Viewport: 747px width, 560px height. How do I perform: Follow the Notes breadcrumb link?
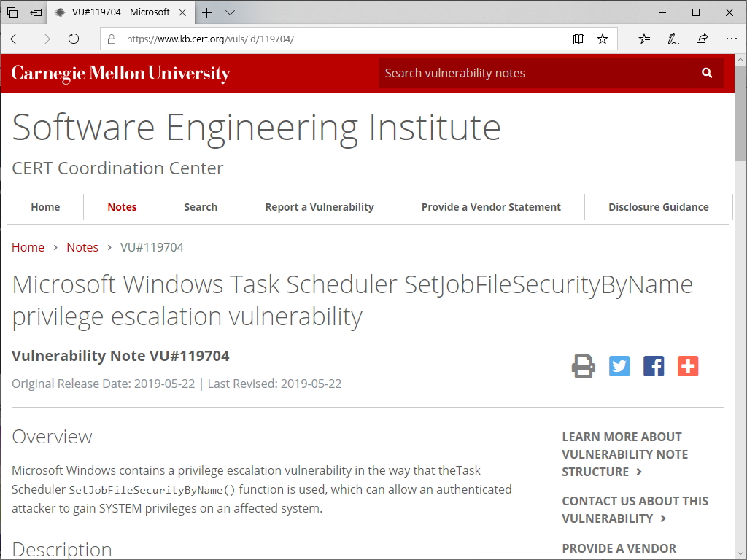click(82, 247)
